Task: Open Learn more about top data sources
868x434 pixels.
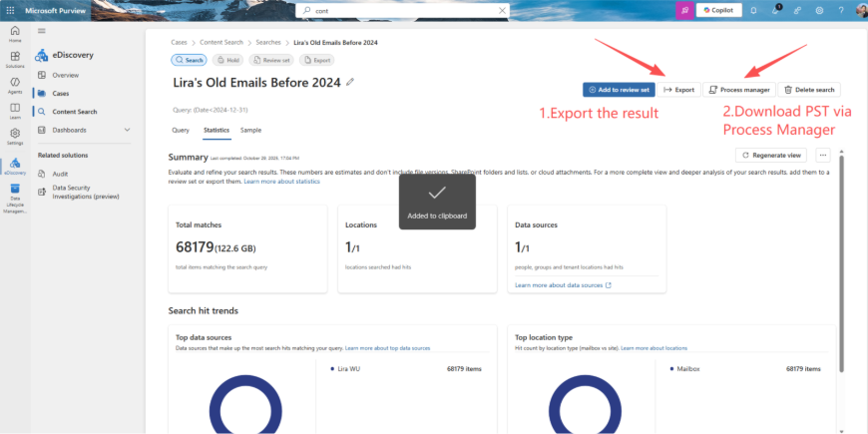Action: tap(387, 348)
